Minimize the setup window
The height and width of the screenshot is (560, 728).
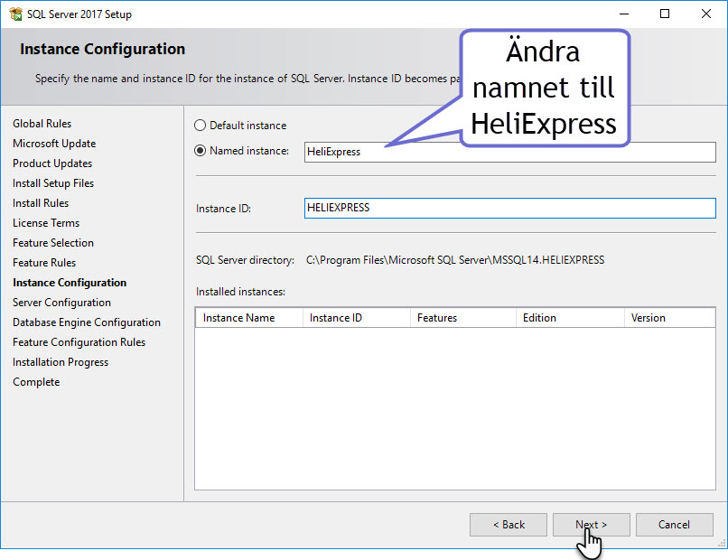[624, 14]
